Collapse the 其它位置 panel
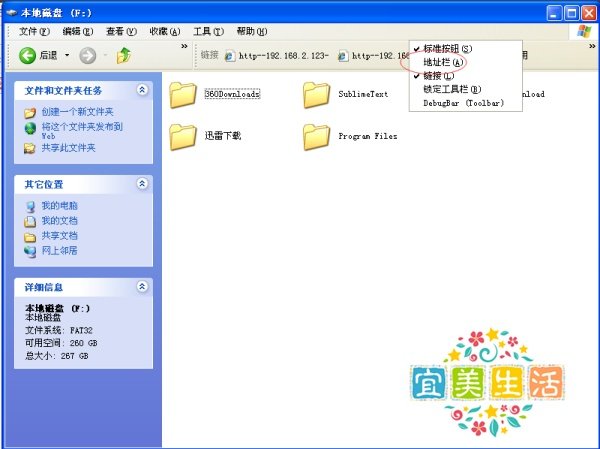 pyautogui.click(x=142, y=184)
